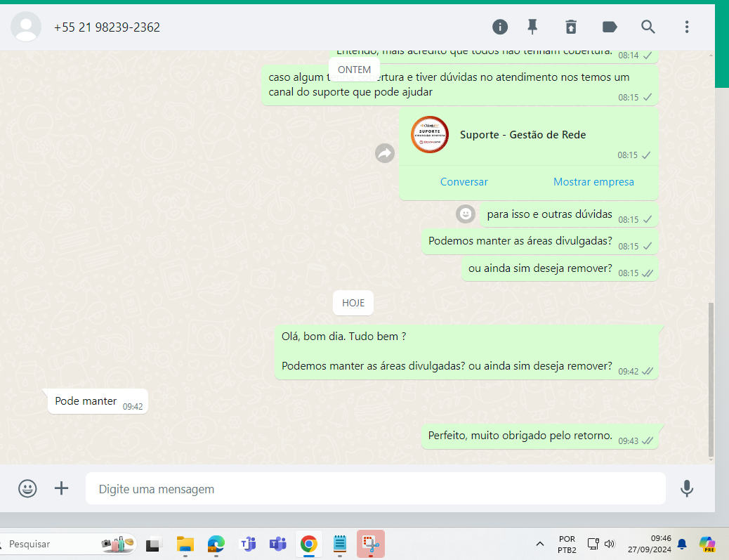React to the 'para isso e outras dúvidas' message
Screen dimensions: 729x560
(465, 214)
